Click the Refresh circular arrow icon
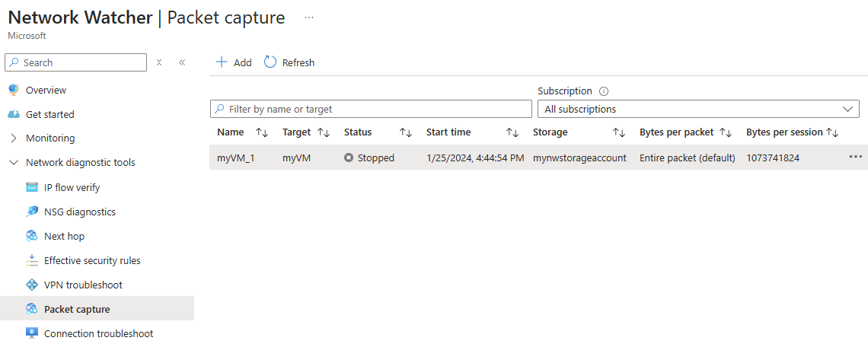 (x=270, y=62)
